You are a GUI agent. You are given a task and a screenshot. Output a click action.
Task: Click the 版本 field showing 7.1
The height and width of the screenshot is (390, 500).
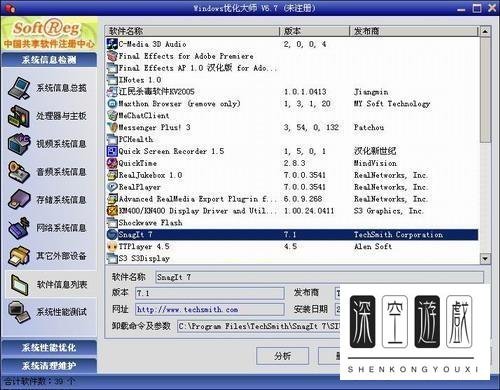point(210,293)
